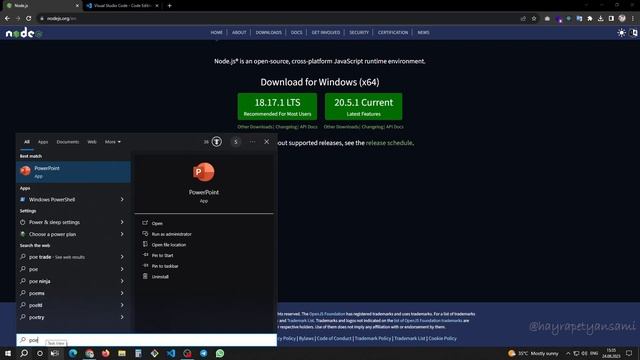
Task: Expand the 'poe trade' web result arrow
Action: [122, 257]
